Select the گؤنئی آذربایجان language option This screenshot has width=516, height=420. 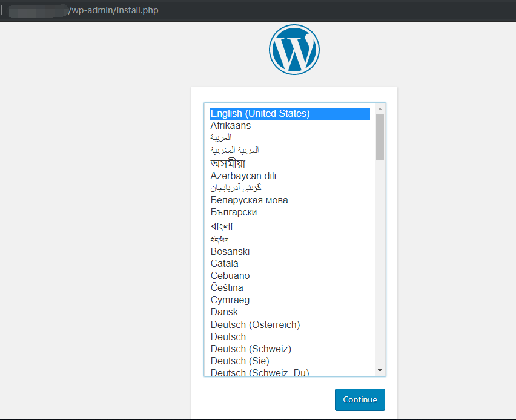289,188
